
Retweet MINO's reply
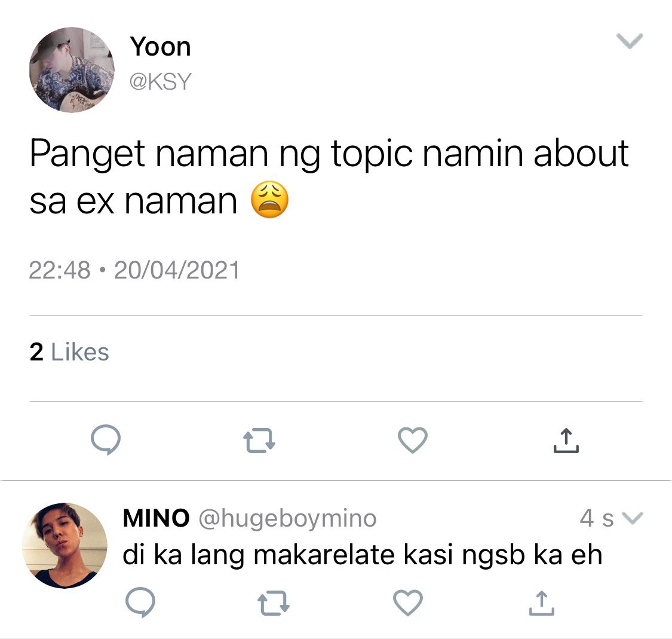click(274, 603)
